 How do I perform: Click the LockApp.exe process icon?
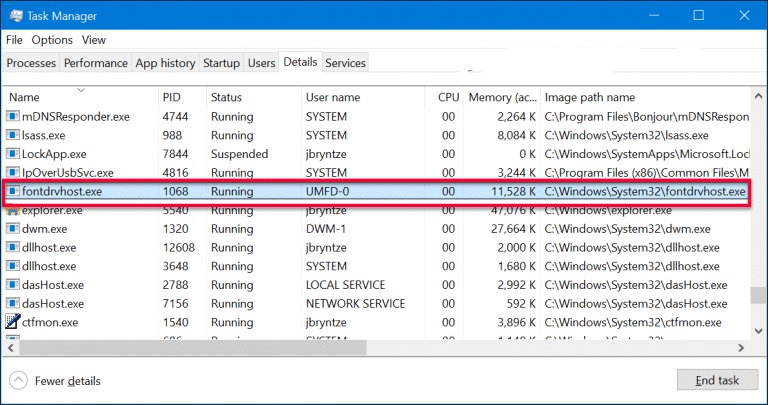coord(12,154)
